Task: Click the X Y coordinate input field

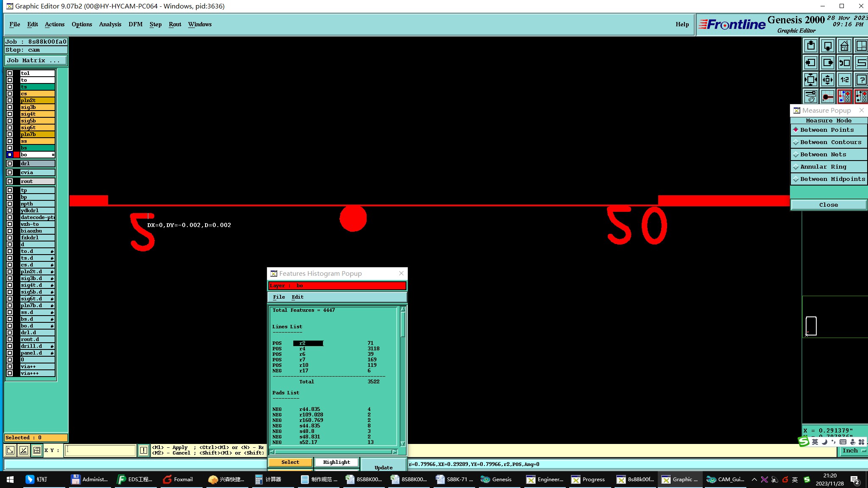Action: click(100, 450)
